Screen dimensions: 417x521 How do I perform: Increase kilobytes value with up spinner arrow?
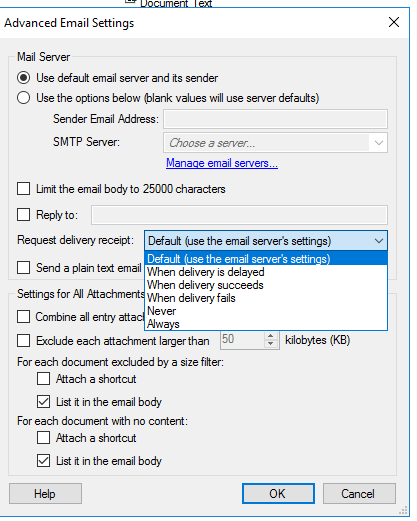point(271,336)
